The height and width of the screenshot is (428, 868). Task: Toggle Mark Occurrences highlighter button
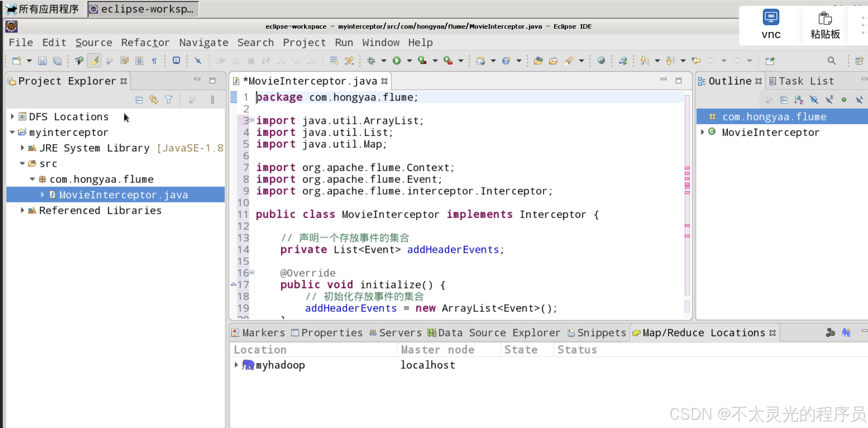pyautogui.click(x=94, y=61)
